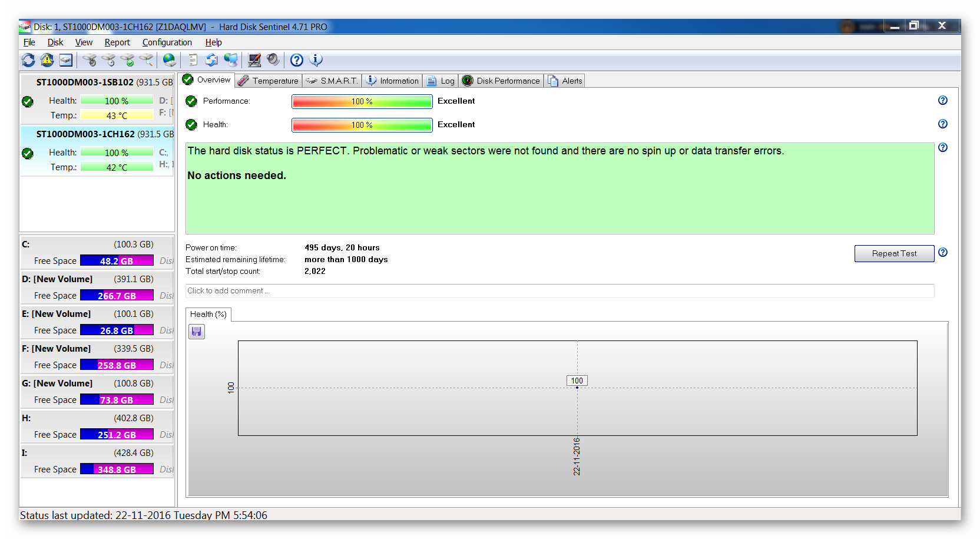Click the disk with speaker noise test icon
Screen dimensions: 980x539
(90, 60)
